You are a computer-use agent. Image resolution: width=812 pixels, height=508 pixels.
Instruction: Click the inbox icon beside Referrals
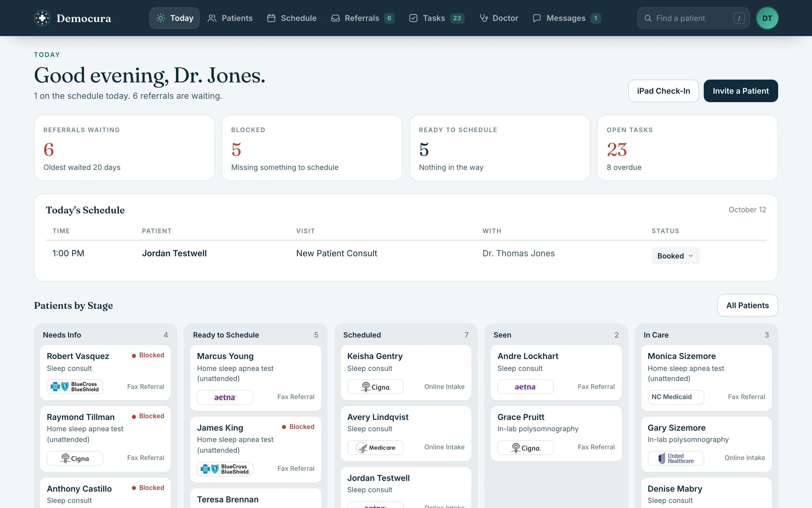(335, 18)
